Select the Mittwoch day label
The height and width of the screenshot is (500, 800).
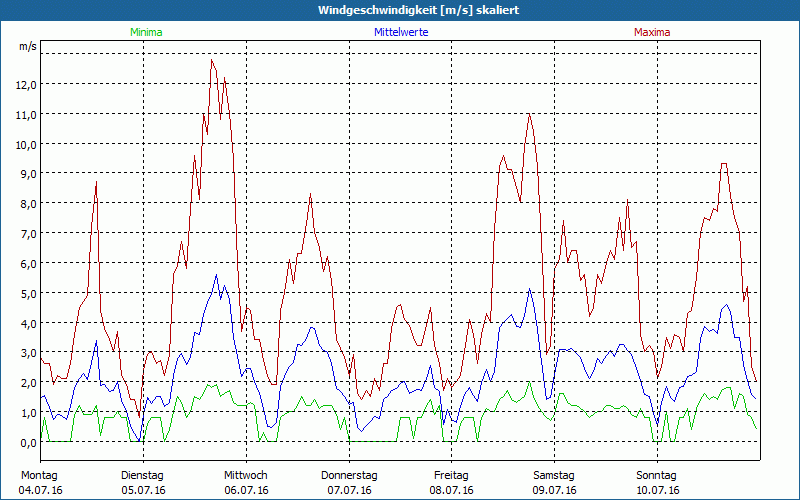(x=246, y=475)
